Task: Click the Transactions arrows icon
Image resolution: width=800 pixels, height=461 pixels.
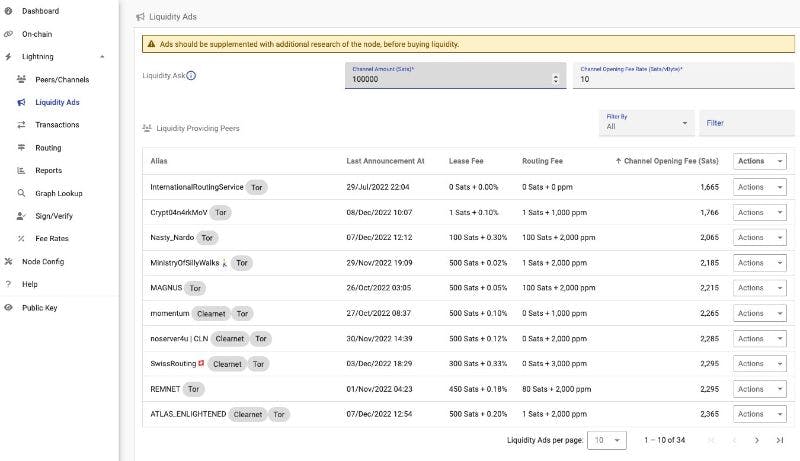Action: pyautogui.click(x=21, y=124)
